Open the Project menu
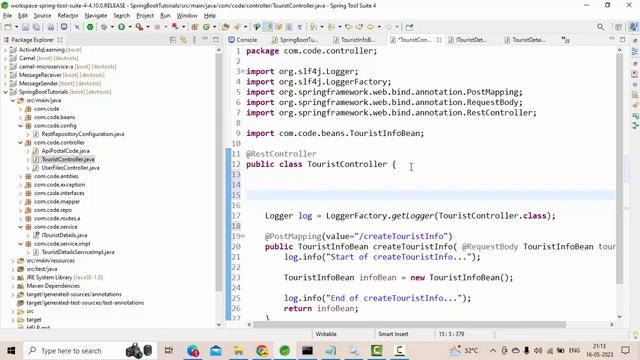The image size is (640, 360). coord(145,16)
